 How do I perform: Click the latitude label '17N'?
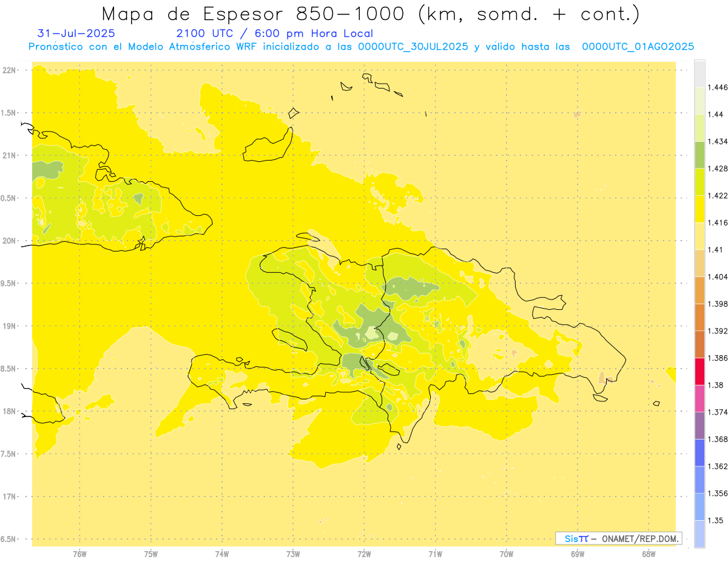[10, 497]
